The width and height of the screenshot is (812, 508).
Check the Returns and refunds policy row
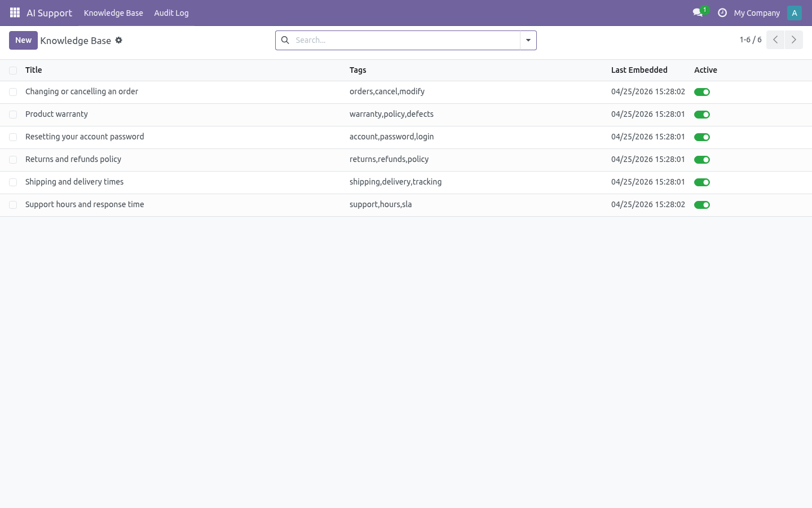pos(13,160)
